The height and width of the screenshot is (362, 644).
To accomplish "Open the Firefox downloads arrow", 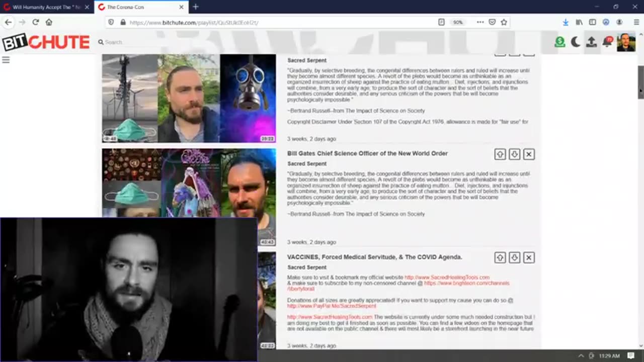I will click(566, 22).
